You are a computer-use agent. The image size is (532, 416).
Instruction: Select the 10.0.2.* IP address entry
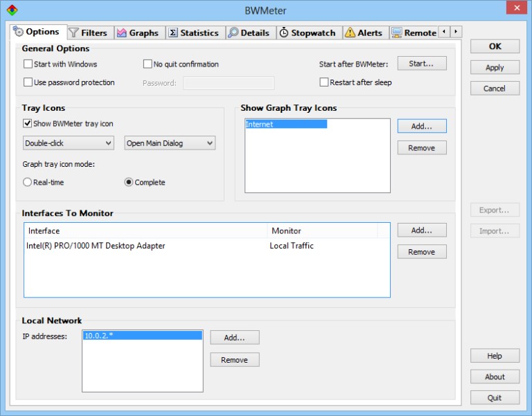click(x=143, y=336)
